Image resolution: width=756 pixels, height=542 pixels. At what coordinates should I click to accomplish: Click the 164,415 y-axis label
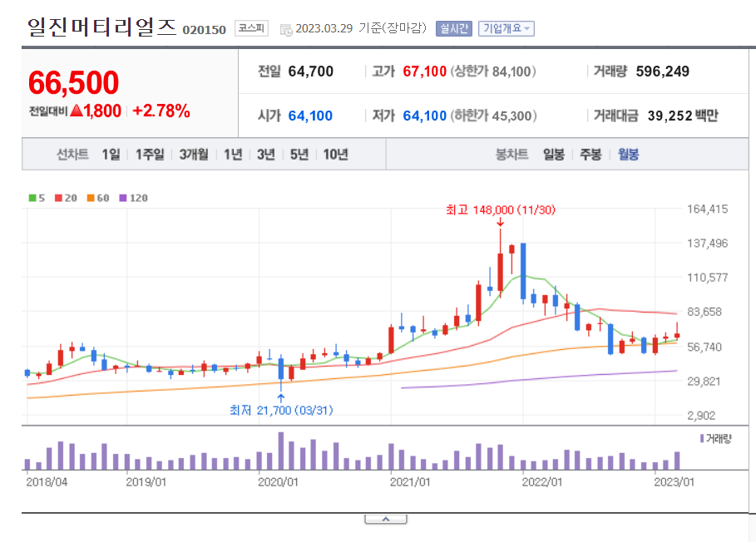707,209
